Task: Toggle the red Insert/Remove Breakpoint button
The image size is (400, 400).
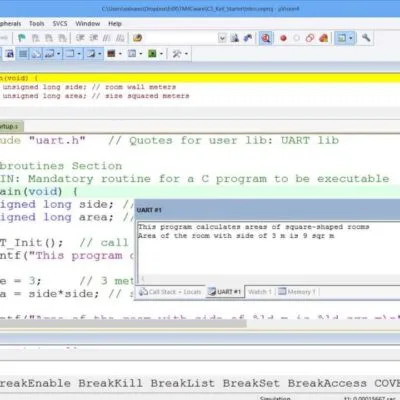Action: (283, 38)
